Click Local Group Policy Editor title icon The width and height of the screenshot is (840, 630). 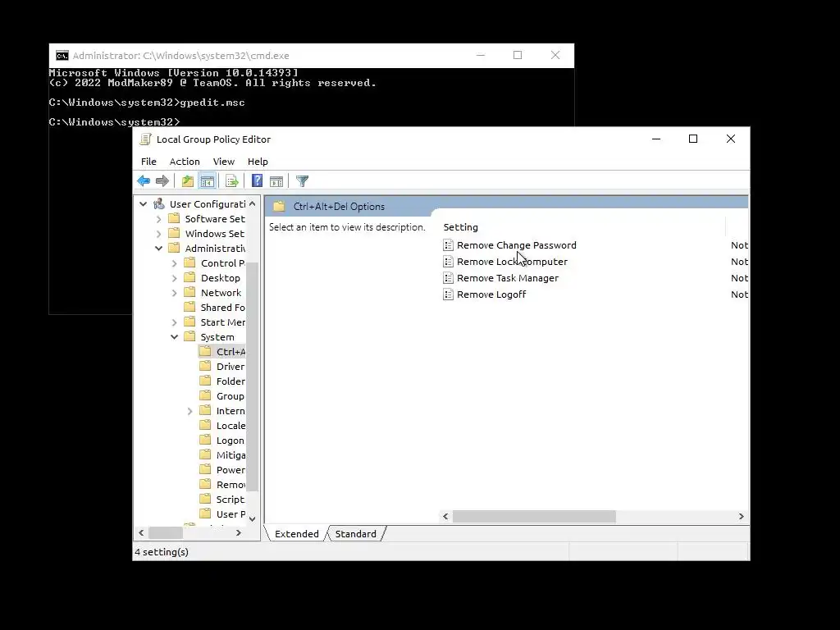[145, 139]
